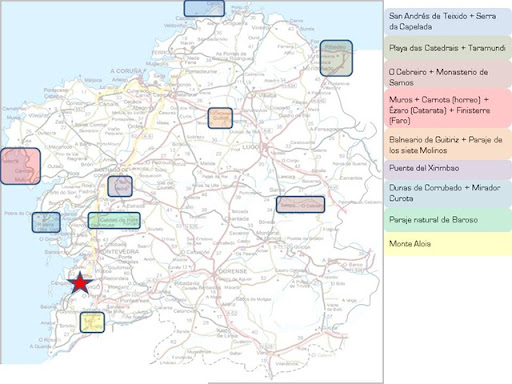Select Puente del Xirimbao legend entry
This screenshot has width=512, height=384.
click(448, 169)
